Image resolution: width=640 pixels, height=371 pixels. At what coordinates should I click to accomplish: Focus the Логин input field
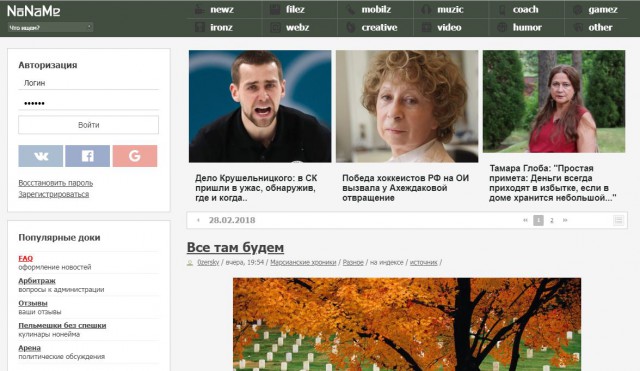89,83
